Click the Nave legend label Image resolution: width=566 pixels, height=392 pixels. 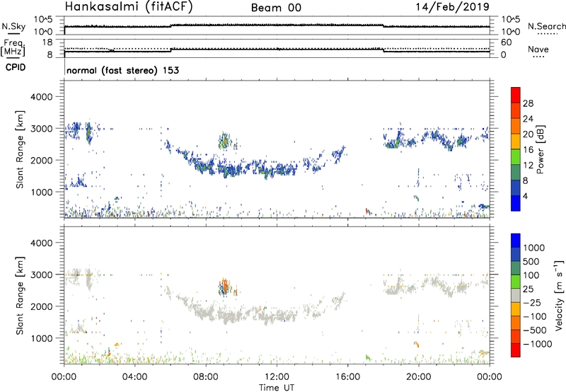coord(538,49)
